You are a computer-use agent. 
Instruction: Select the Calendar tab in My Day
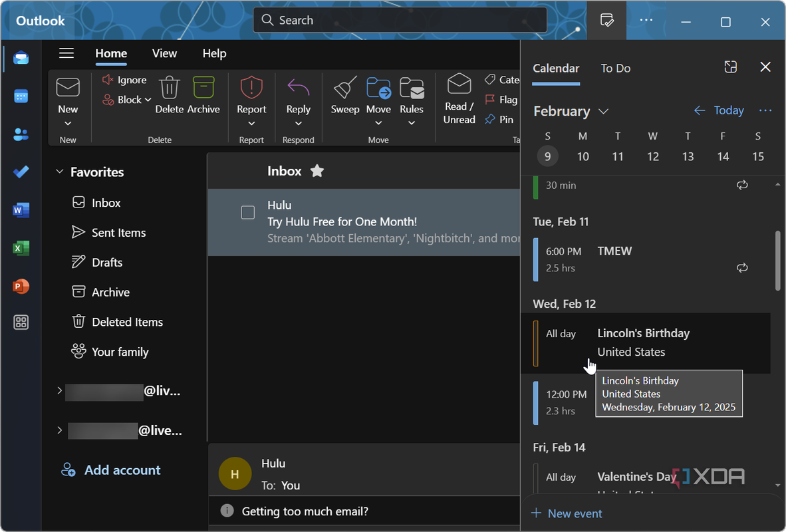pyautogui.click(x=556, y=68)
